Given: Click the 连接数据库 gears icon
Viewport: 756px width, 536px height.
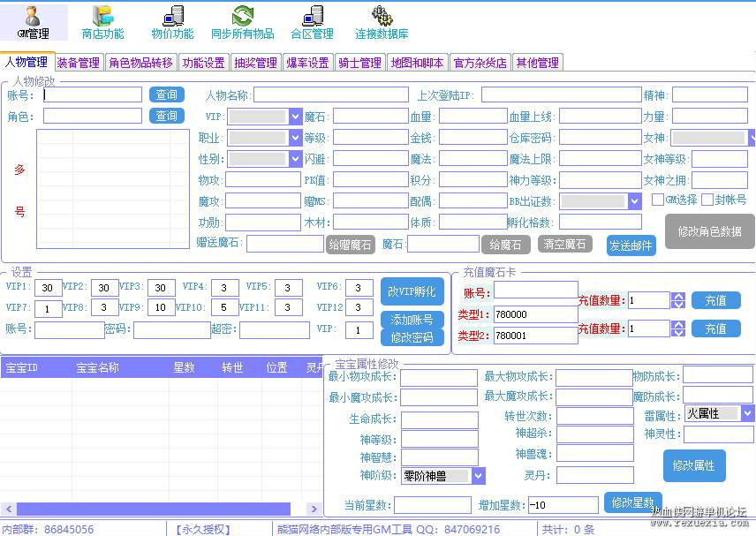Looking at the screenshot, I should tap(382, 22).
